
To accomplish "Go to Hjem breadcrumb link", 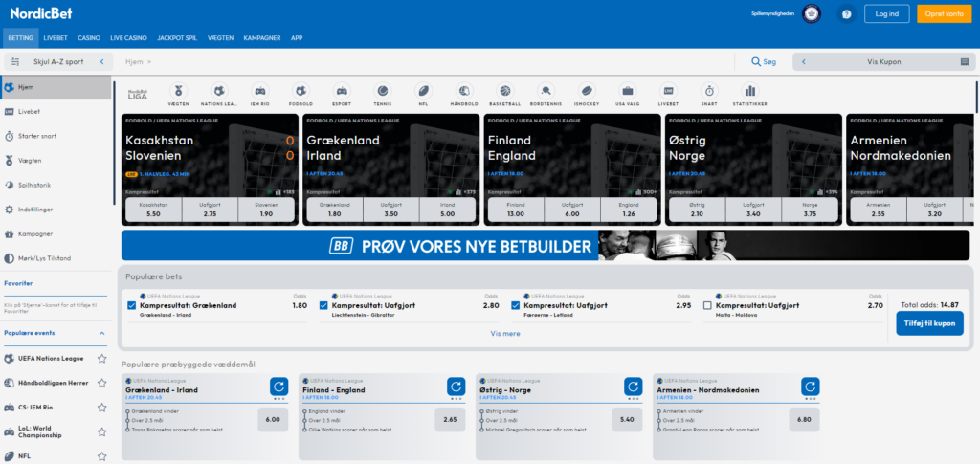I will pos(134,62).
